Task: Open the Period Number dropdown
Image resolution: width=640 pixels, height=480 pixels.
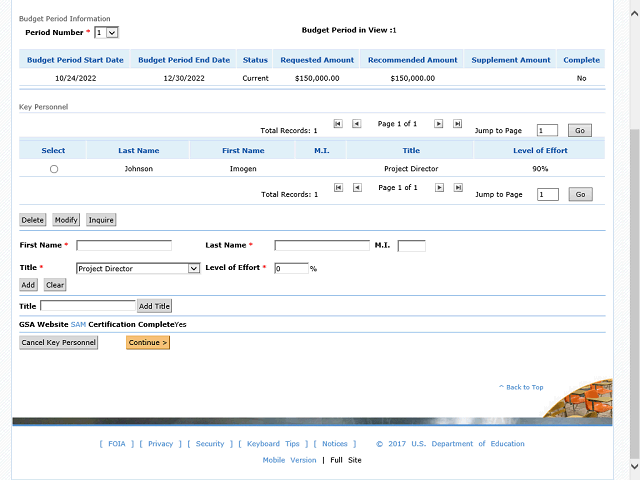Action: (106, 33)
